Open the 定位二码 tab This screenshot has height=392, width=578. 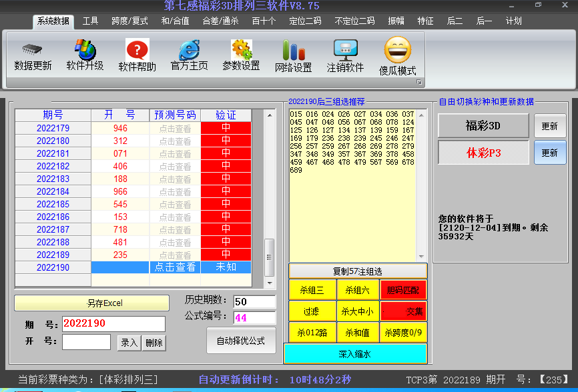coord(305,21)
